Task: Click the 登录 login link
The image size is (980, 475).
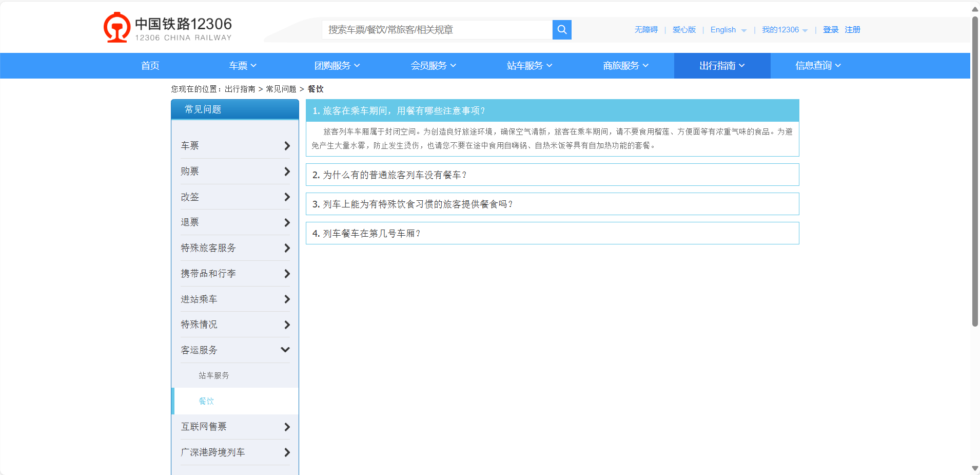Action: 830,30
